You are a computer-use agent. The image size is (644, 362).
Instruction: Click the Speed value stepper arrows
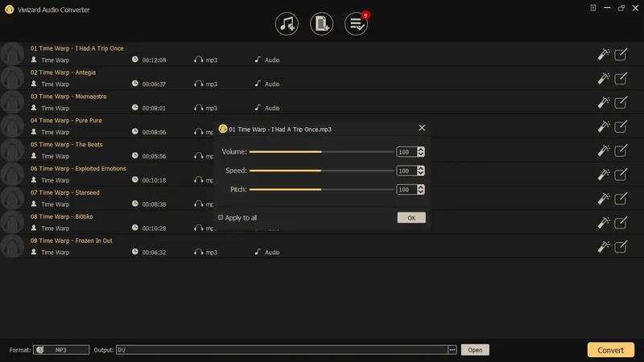(420, 171)
